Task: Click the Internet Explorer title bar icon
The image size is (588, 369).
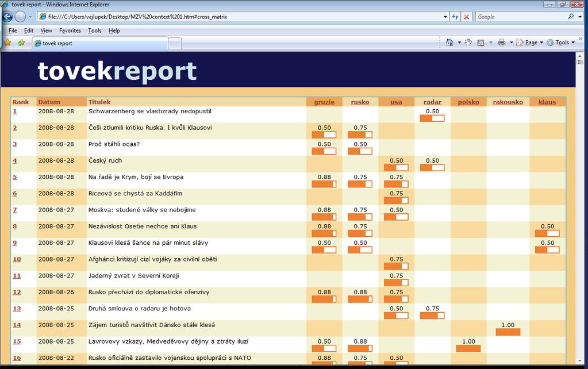Action: coord(5,5)
